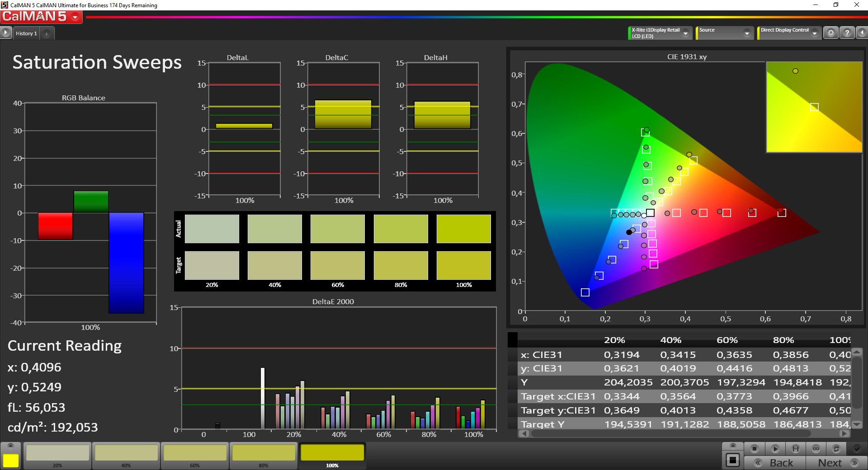Click the refresh loop icon

click(x=836, y=449)
